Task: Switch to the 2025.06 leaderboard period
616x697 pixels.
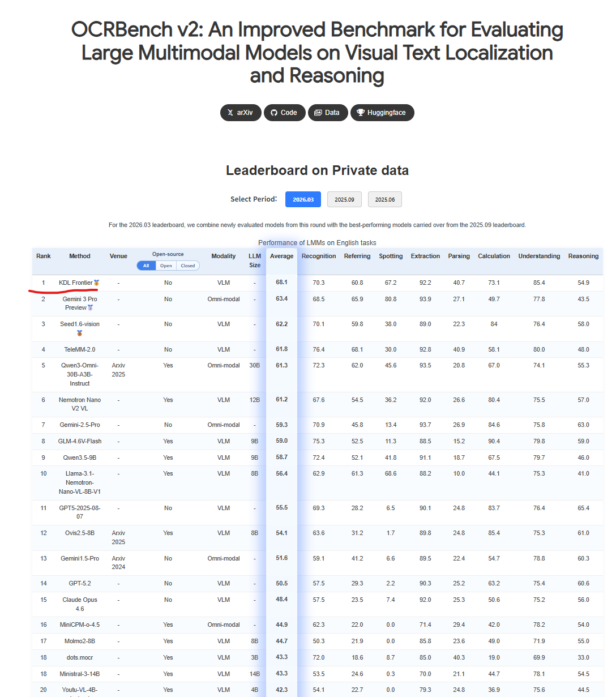Action: pyautogui.click(x=385, y=199)
